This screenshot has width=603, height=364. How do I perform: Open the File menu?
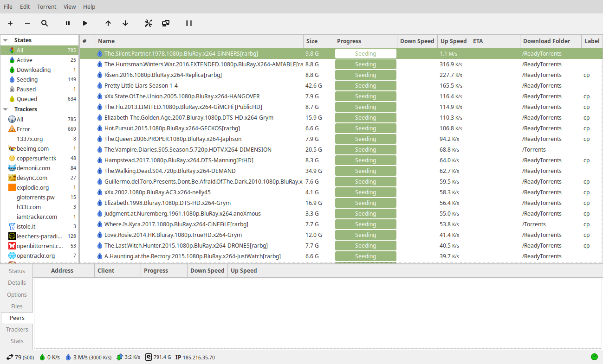[x=8, y=6]
